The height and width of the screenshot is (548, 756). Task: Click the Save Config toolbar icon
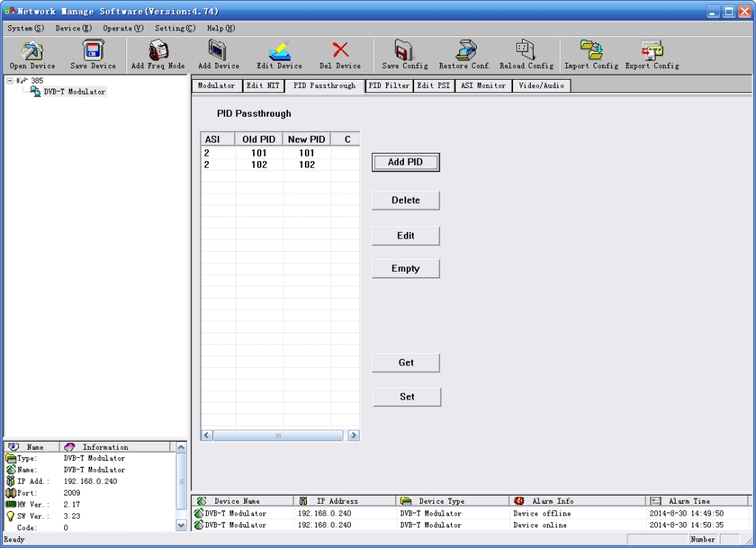tap(405, 50)
